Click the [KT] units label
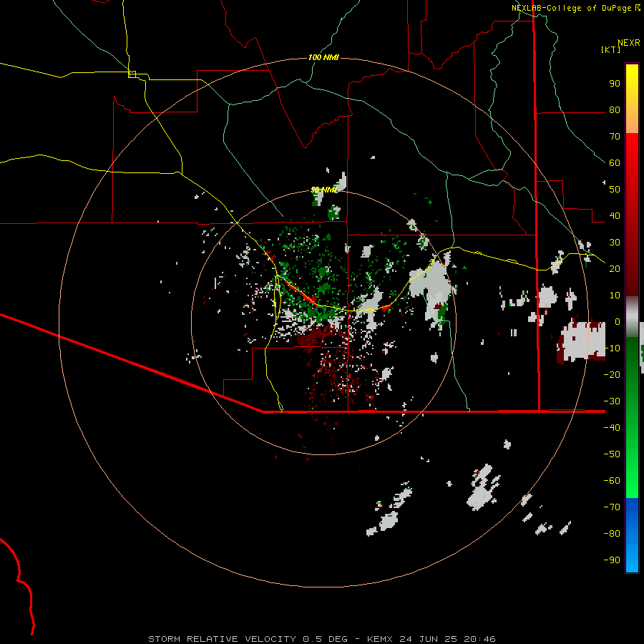Viewport: 644px width, 644px height. [611, 49]
